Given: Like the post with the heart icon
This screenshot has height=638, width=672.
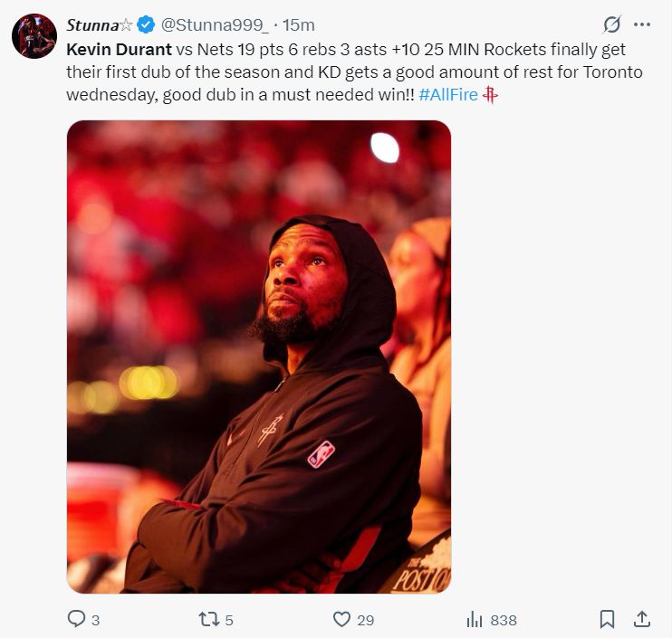Looking at the screenshot, I should (x=341, y=619).
